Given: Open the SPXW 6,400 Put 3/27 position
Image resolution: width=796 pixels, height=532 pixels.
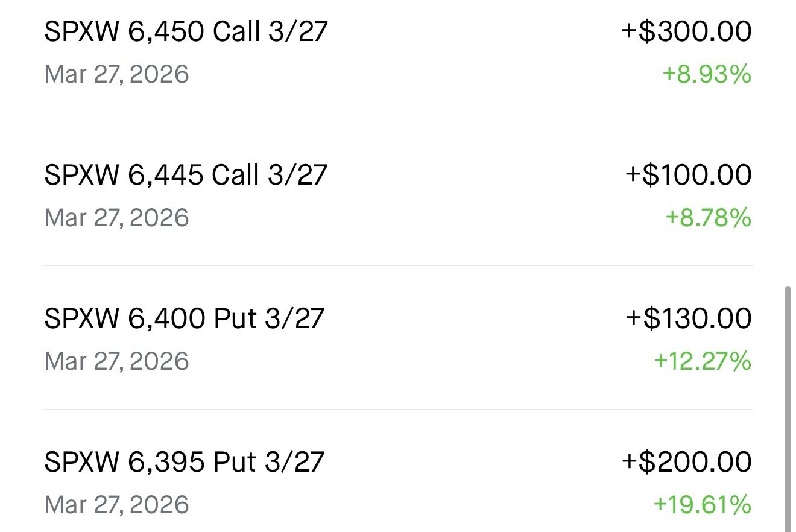Looking at the screenshot, I should click(185, 318).
